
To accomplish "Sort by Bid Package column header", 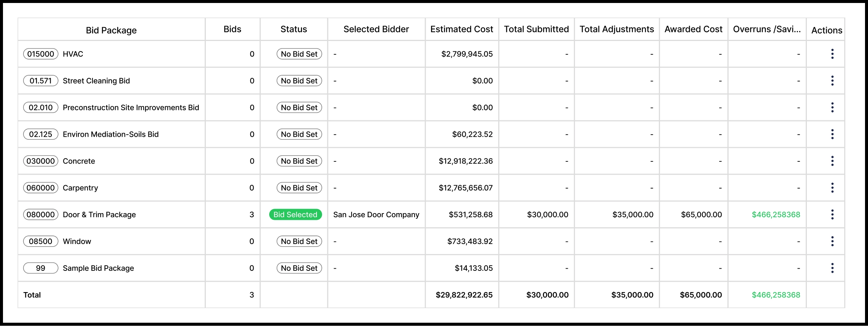I will click(x=111, y=30).
